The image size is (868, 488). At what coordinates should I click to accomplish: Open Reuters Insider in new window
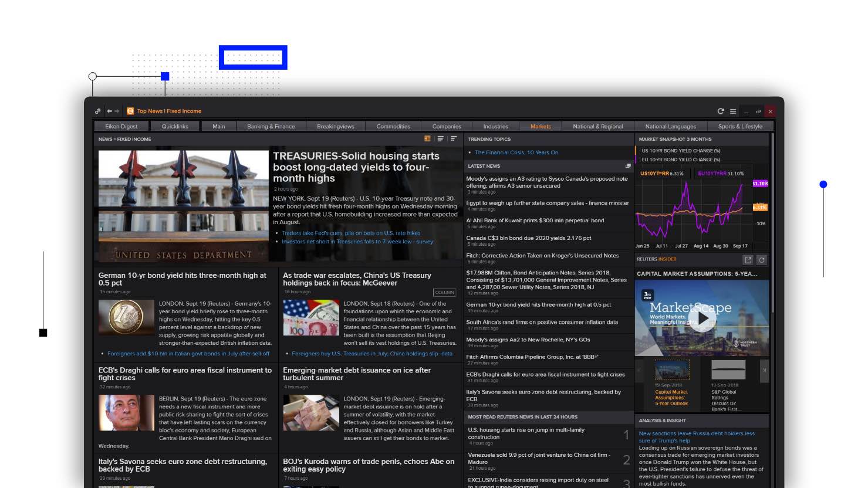point(748,260)
